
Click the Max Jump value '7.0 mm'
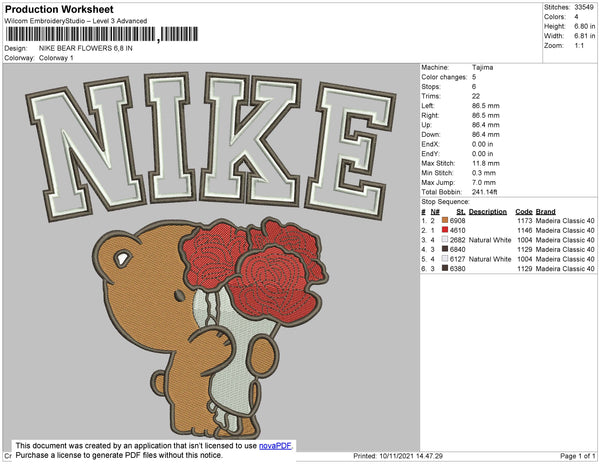pos(484,182)
